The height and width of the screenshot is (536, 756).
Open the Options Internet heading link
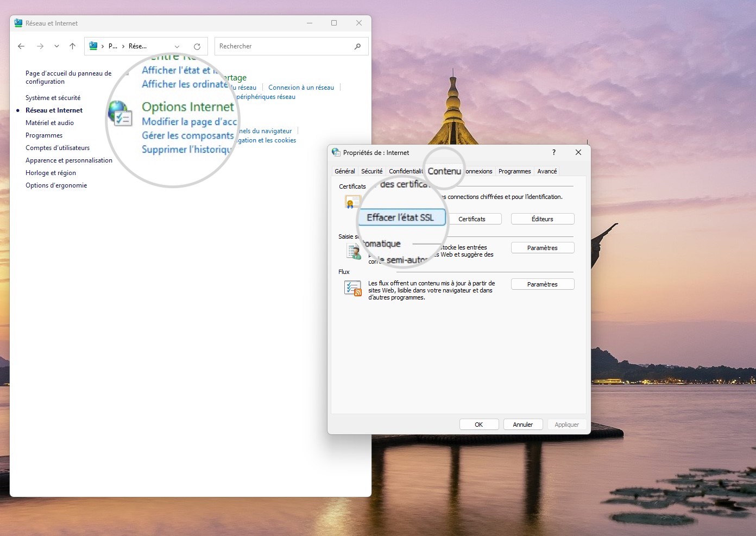click(188, 107)
